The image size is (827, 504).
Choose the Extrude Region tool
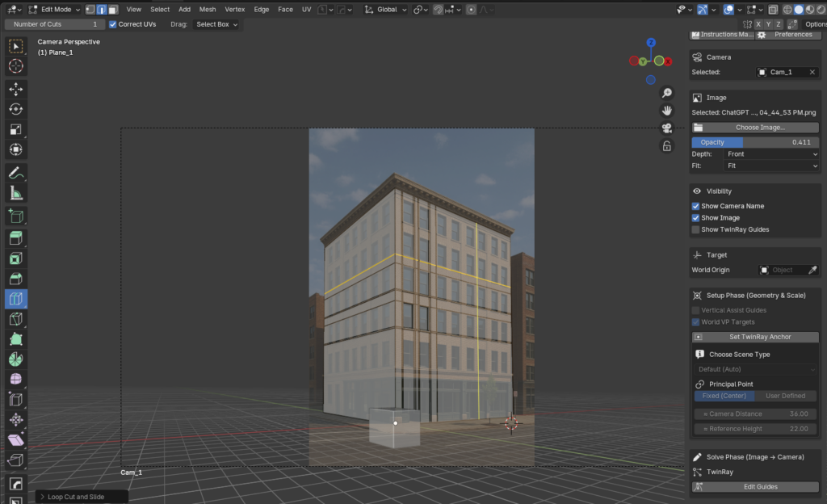(15, 238)
